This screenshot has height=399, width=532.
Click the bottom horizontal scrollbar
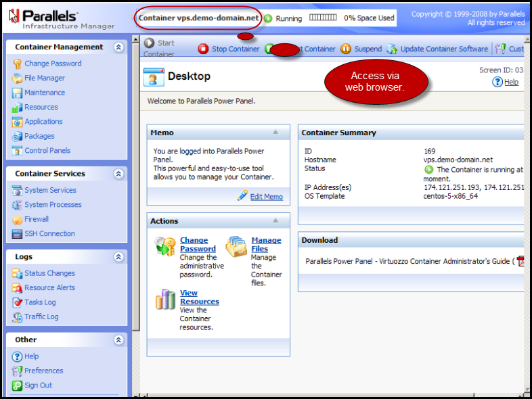(311, 395)
